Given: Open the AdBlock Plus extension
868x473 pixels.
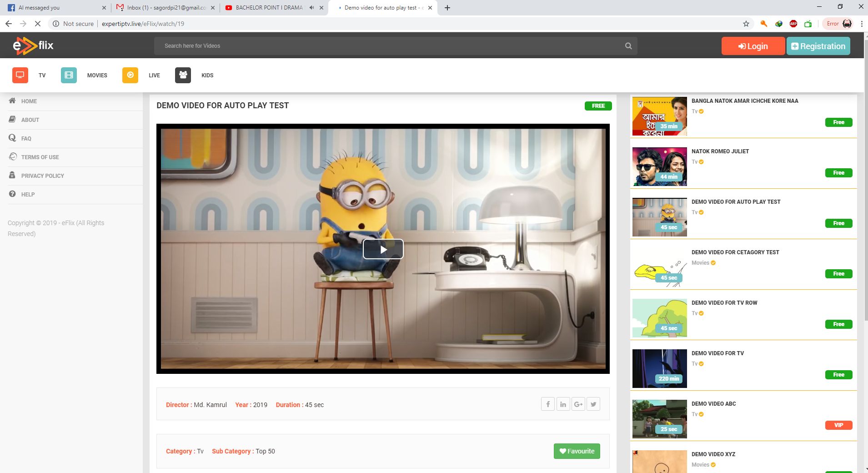Looking at the screenshot, I should click(x=793, y=24).
